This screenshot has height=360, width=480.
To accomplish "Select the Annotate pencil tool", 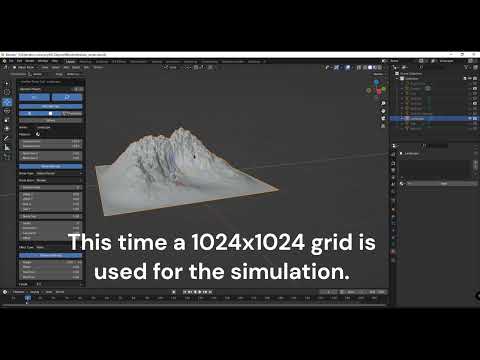I will 7,138.
